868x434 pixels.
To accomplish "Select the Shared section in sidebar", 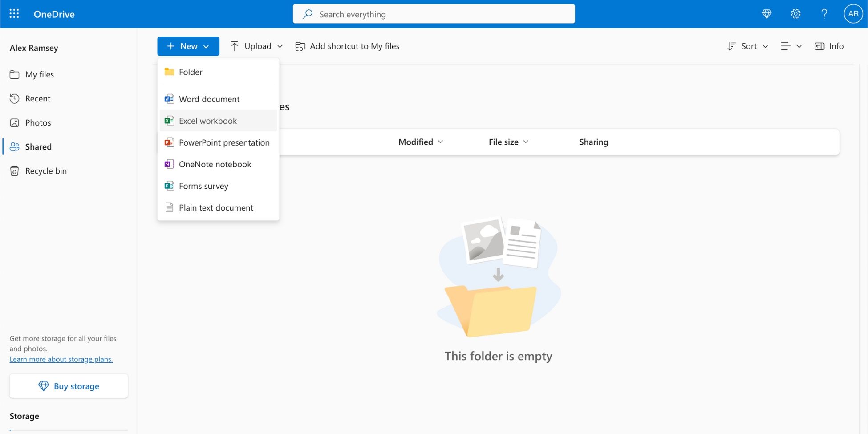I will click(x=38, y=146).
